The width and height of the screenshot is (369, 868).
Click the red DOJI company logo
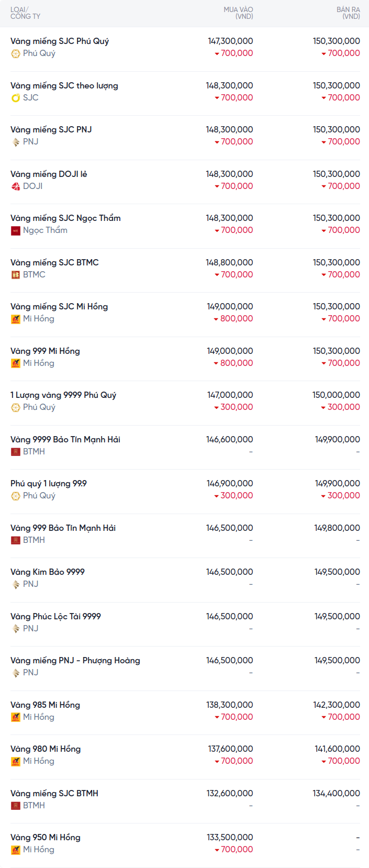click(x=16, y=186)
